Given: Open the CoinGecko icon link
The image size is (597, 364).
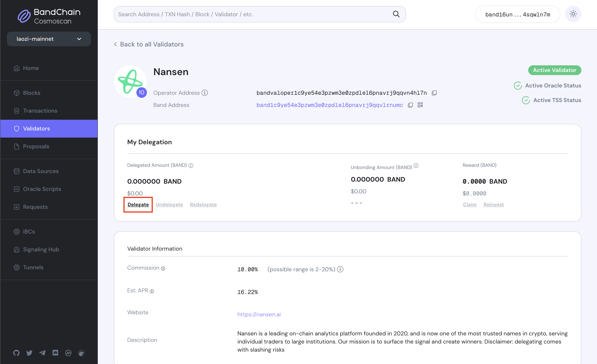Looking at the screenshot, I should (81, 353).
